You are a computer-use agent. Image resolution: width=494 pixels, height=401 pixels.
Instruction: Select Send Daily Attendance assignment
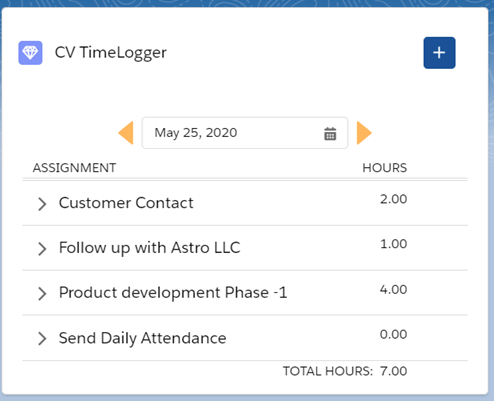143,338
